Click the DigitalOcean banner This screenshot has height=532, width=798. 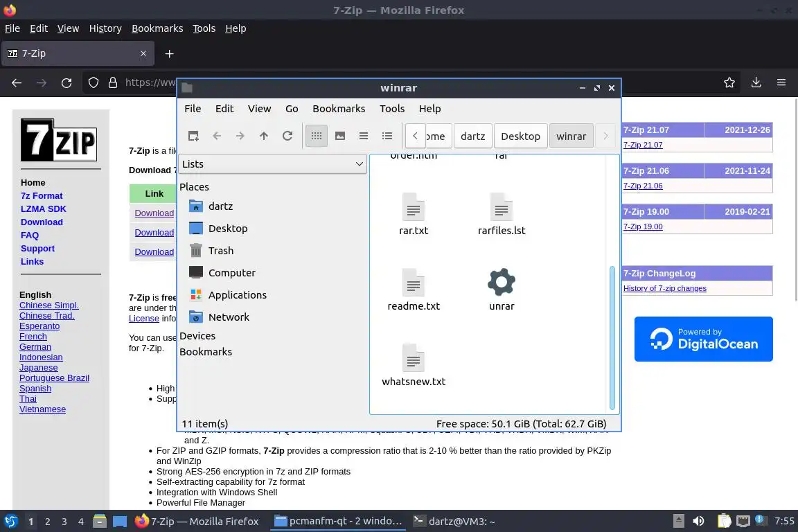pos(703,339)
